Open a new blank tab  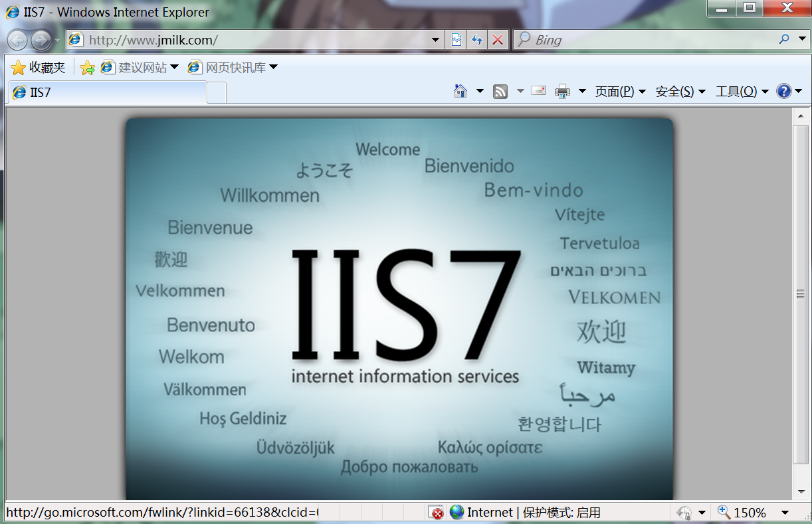coord(217,93)
